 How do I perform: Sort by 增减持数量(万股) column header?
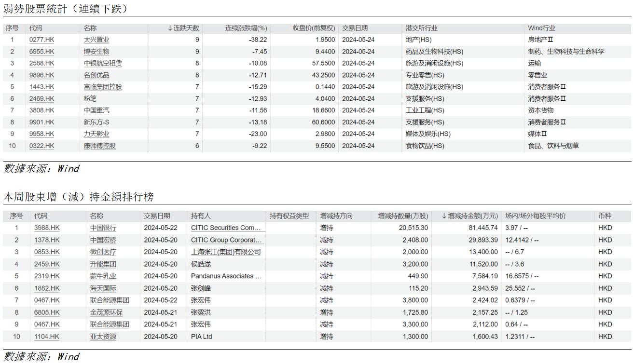[403, 216]
